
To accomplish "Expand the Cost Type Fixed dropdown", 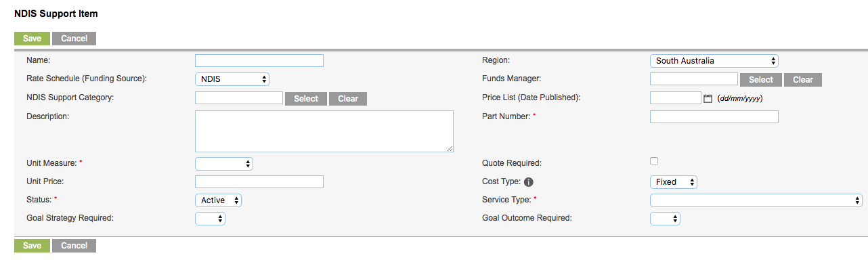I will [674, 182].
